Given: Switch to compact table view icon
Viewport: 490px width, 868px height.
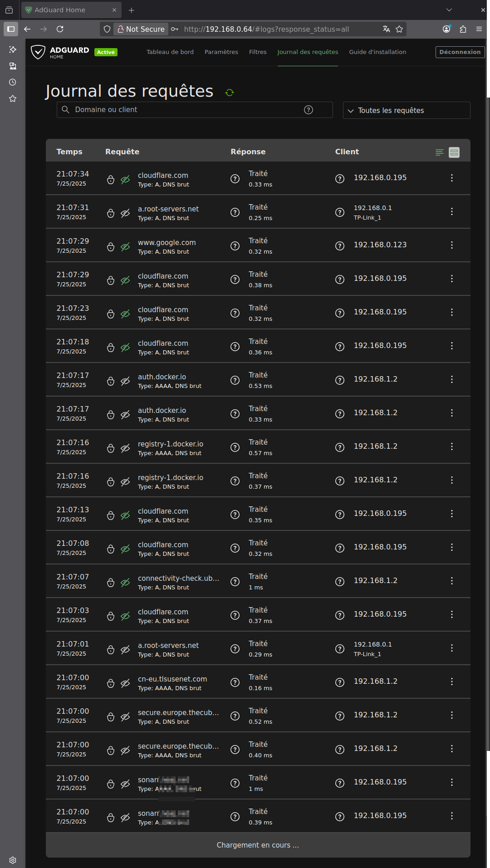Looking at the screenshot, I should pyautogui.click(x=439, y=152).
